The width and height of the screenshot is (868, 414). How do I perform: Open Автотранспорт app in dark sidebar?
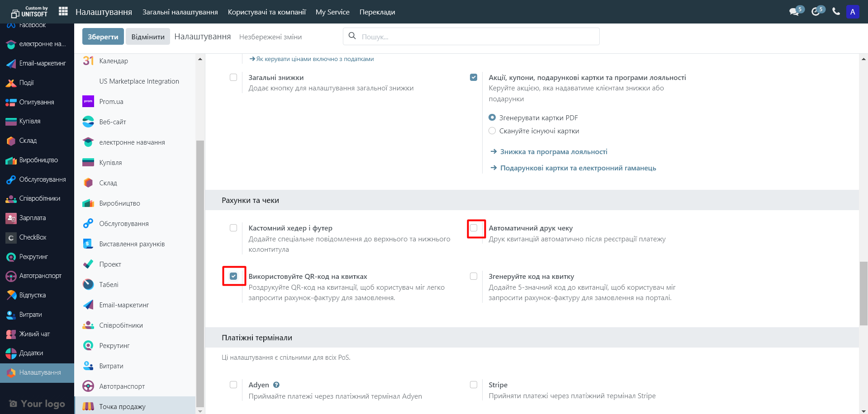coord(37,276)
